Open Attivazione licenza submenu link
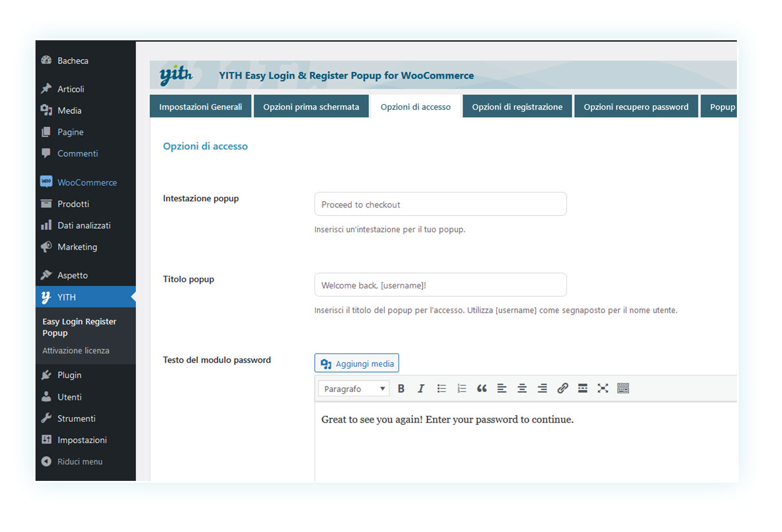The image size is (782, 532). coord(76,350)
